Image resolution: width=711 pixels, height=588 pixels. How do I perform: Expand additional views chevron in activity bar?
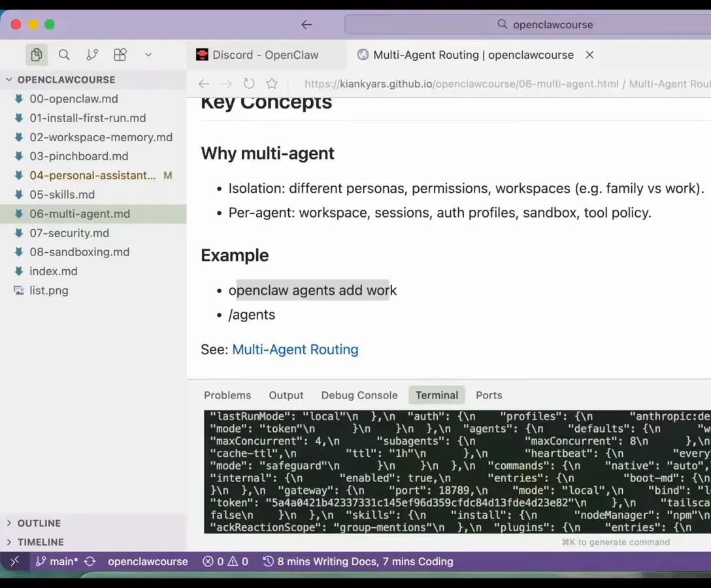148,55
